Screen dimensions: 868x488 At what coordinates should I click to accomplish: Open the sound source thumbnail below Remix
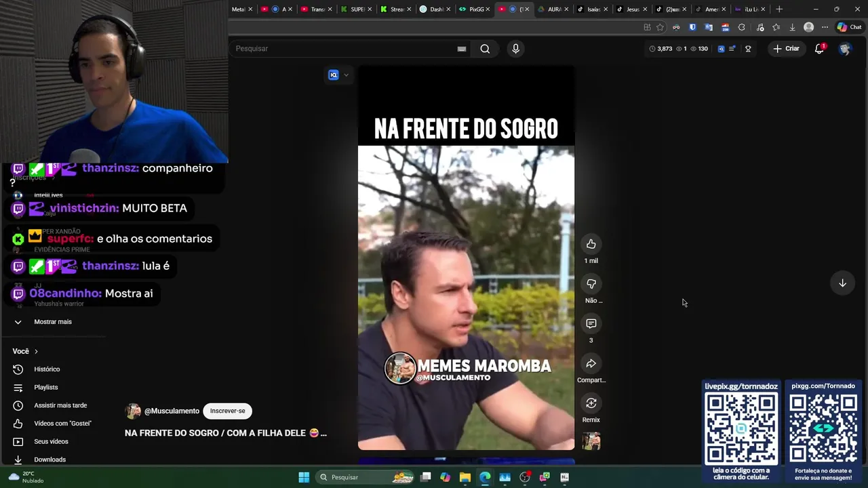[x=591, y=441]
